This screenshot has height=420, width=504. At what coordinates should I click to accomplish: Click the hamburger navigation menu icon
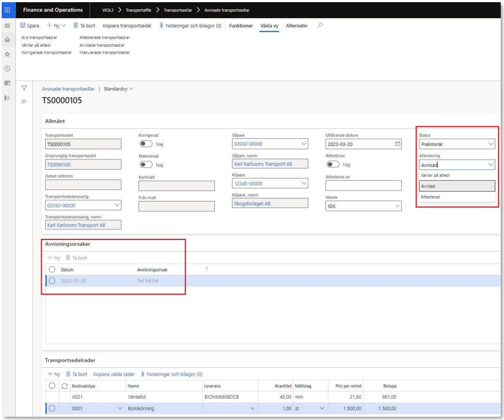(x=8, y=26)
